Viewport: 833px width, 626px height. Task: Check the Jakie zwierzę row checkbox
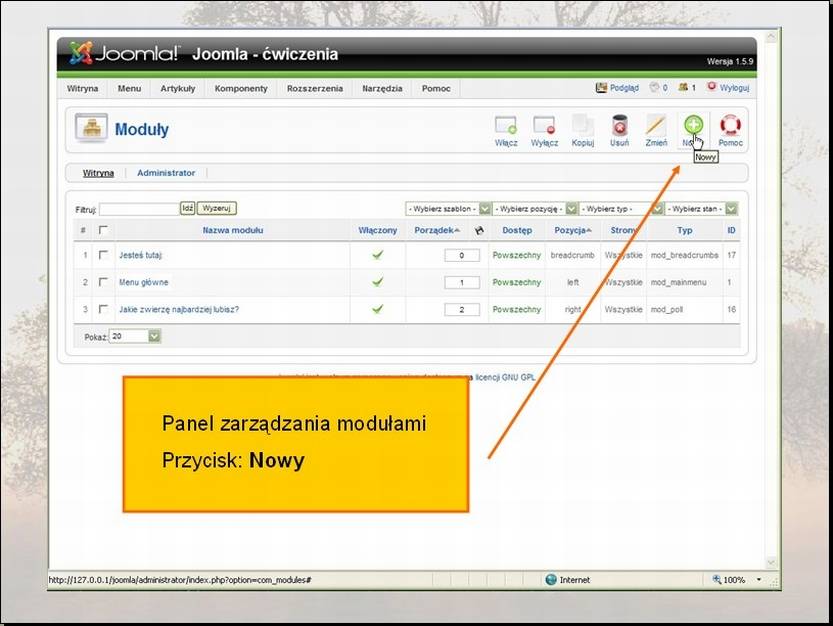[x=103, y=309]
